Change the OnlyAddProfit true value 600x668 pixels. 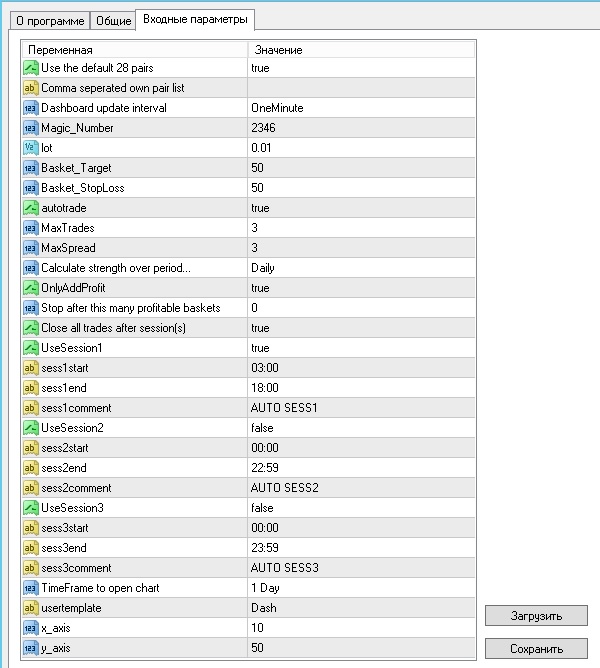(x=361, y=288)
